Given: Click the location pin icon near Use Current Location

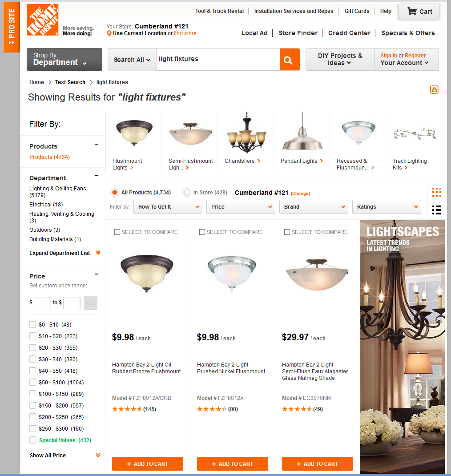Looking at the screenshot, I should pyautogui.click(x=109, y=33).
